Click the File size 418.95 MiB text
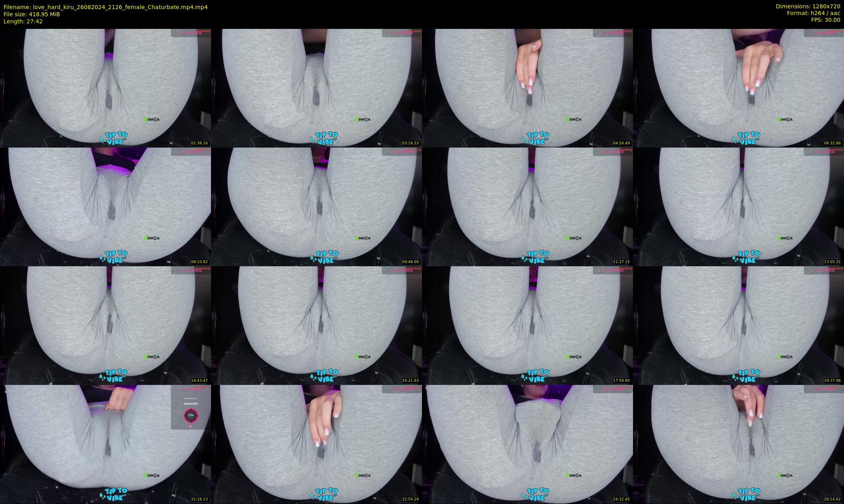 (32, 14)
